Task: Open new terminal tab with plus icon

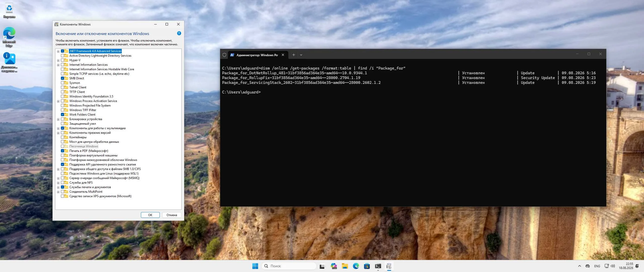Action: click(x=294, y=55)
